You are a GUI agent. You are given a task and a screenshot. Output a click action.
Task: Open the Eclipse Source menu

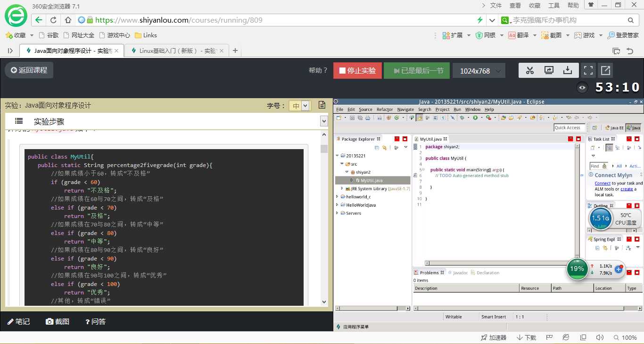[365, 109]
